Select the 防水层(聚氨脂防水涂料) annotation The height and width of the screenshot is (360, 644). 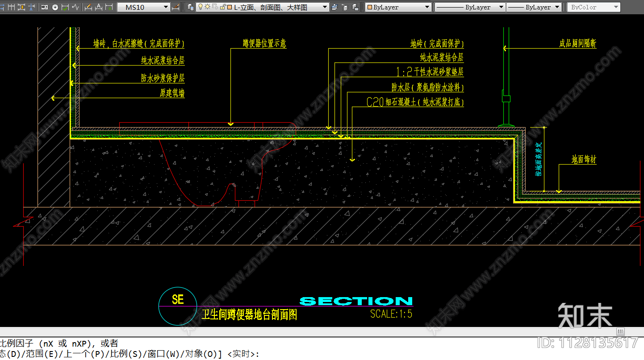pyautogui.click(x=428, y=87)
